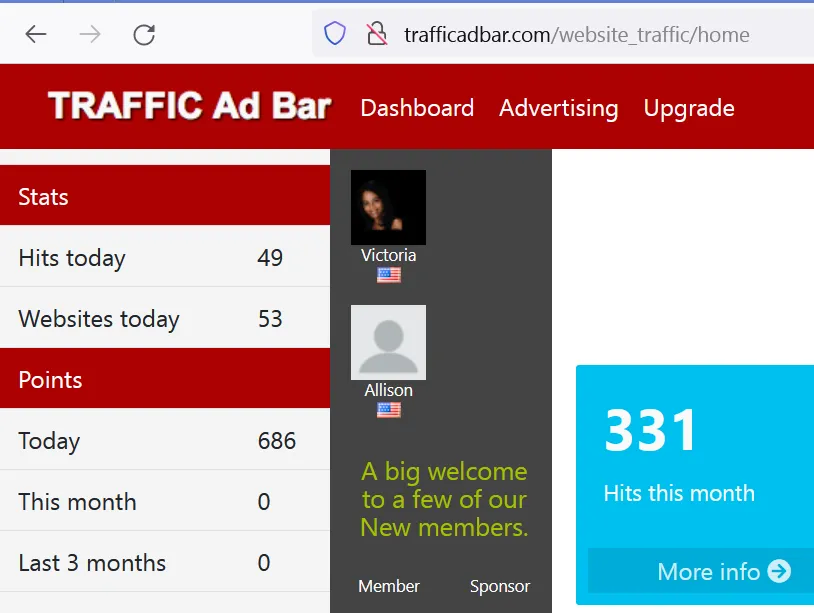The image size is (814, 613).
Task: Select the Websites today row
Action: (165, 317)
